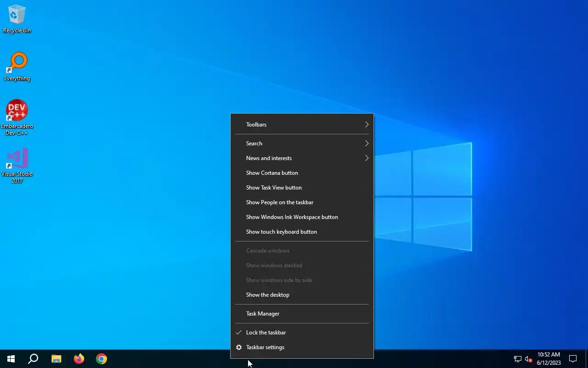Enable Show Task View button option
Viewport: 588px width, 368px height.
coord(302,188)
